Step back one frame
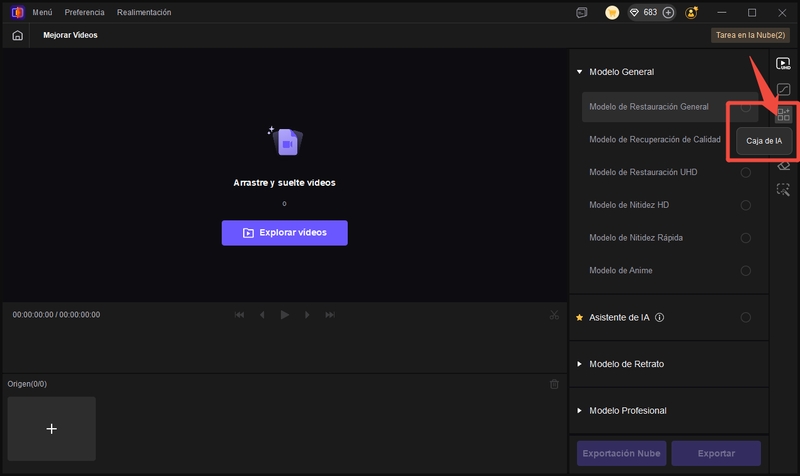 tap(262, 315)
